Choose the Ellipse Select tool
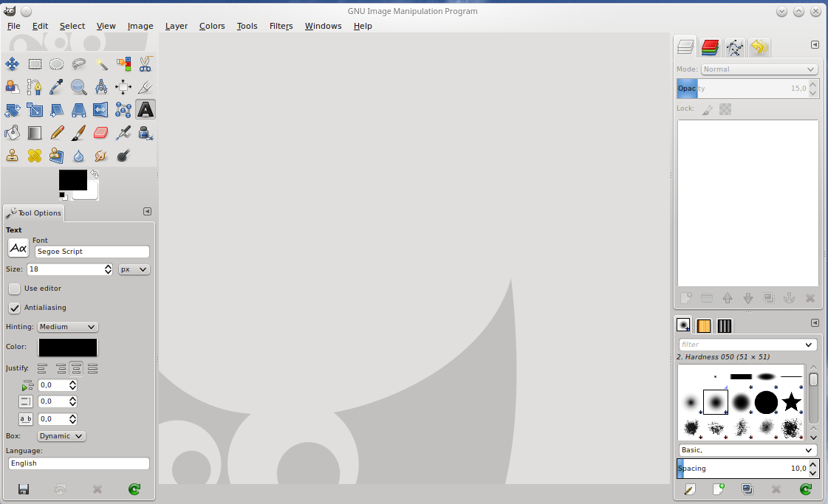Viewport: 828px width, 504px height. pos(56,64)
